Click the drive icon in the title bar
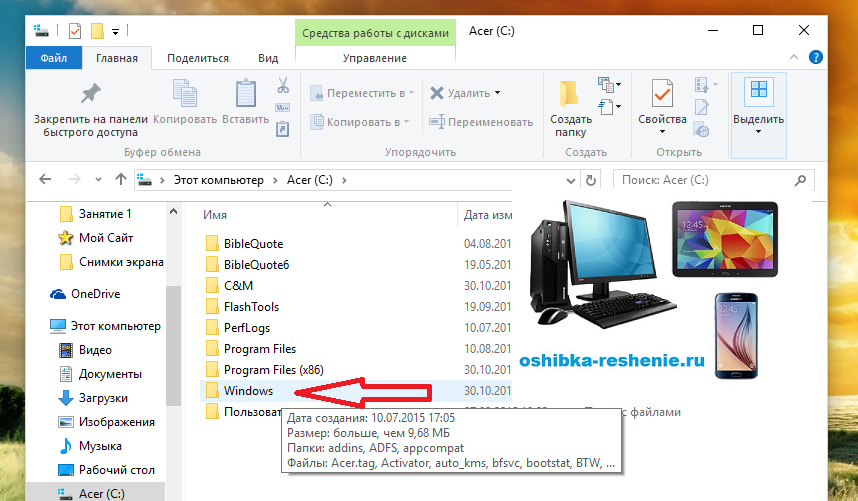The width and height of the screenshot is (858, 501). (41, 31)
